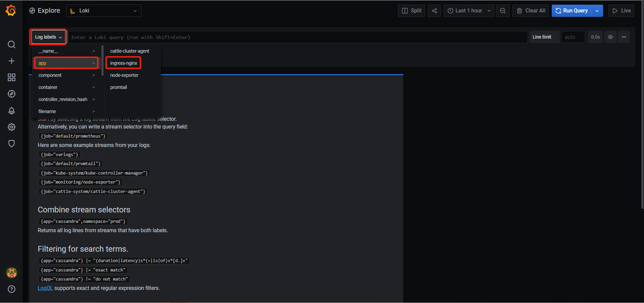
Task: Use the {job="default/promtail"} example stream
Action: pyautogui.click(x=70, y=164)
